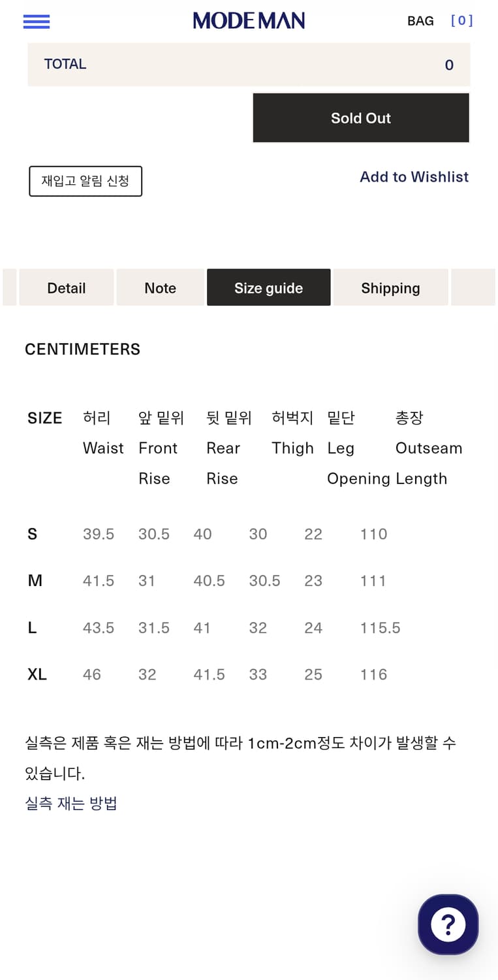
Task: Select the Size guide tab
Action: (268, 288)
